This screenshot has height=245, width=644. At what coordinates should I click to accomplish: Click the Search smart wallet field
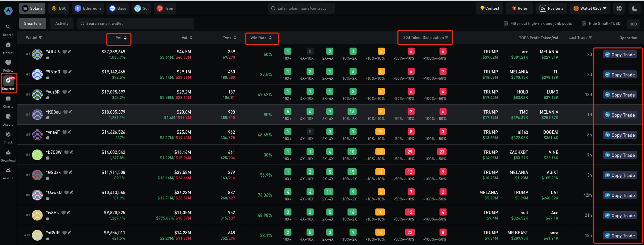pos(136,23)
